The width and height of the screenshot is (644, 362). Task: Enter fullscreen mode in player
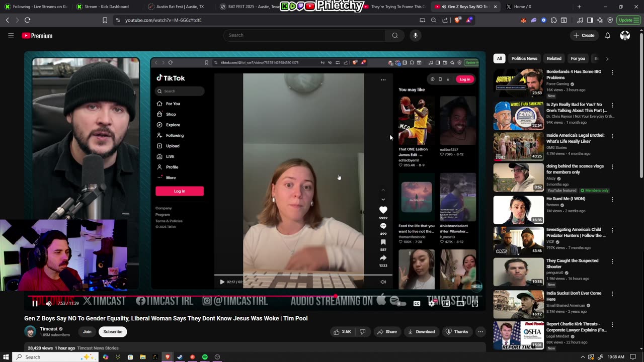click(474, 303)
